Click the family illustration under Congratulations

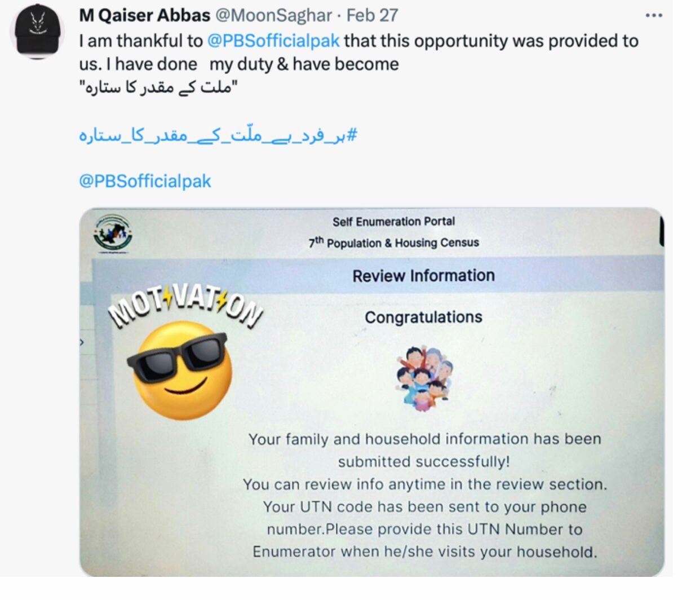pos(424,377)
